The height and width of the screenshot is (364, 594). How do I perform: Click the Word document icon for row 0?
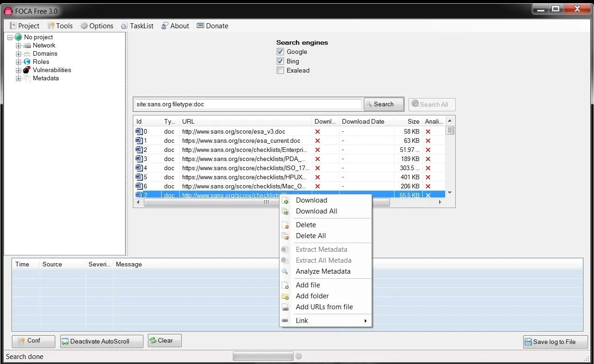(x=139, y=131)
